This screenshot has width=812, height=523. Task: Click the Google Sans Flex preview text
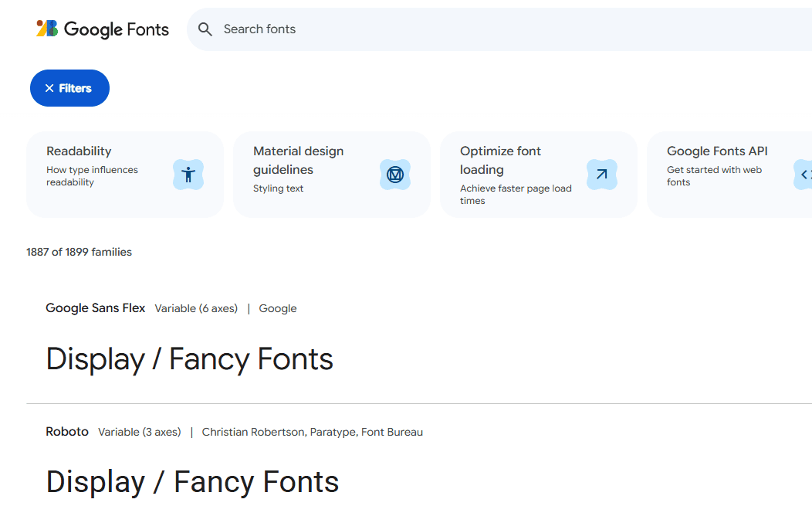[190, 359]
